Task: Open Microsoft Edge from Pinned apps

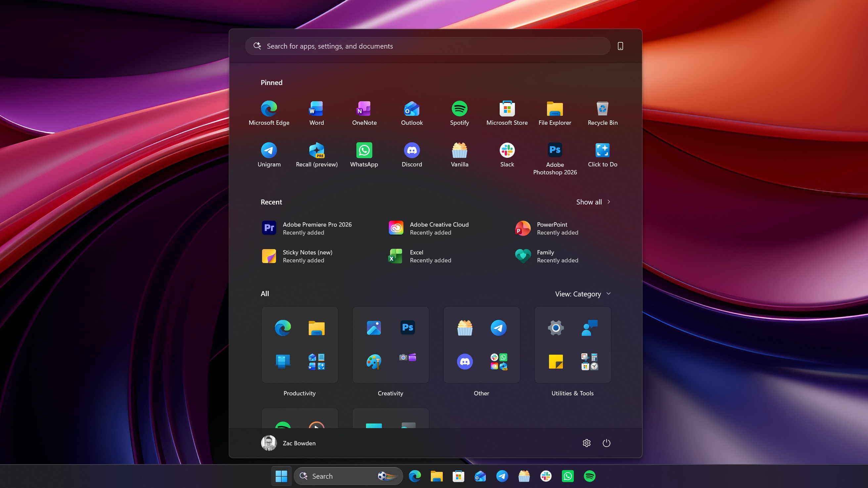Action: [x=269, y=113]
